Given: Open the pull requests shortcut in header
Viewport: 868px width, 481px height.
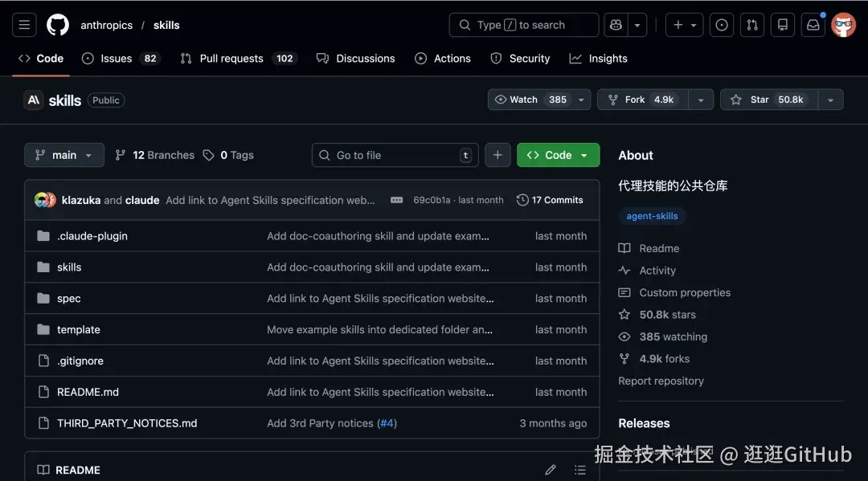Looking at the screenshot, I should pos(751,25).
